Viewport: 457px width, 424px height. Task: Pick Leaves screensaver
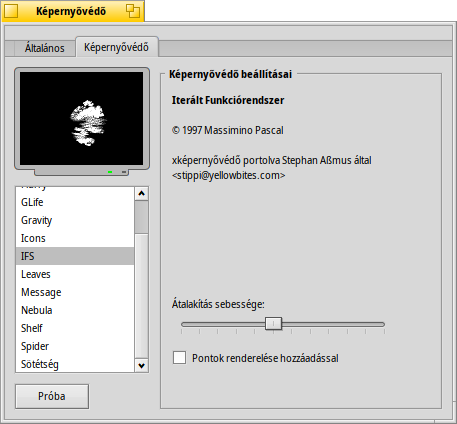75,274
